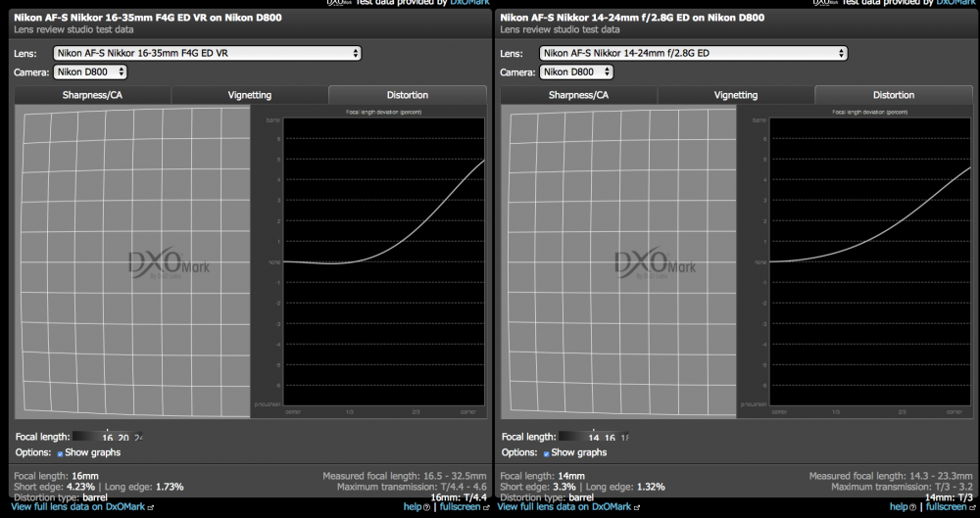Click the help link under the 16-35mm panel

[x=413, y=507]
